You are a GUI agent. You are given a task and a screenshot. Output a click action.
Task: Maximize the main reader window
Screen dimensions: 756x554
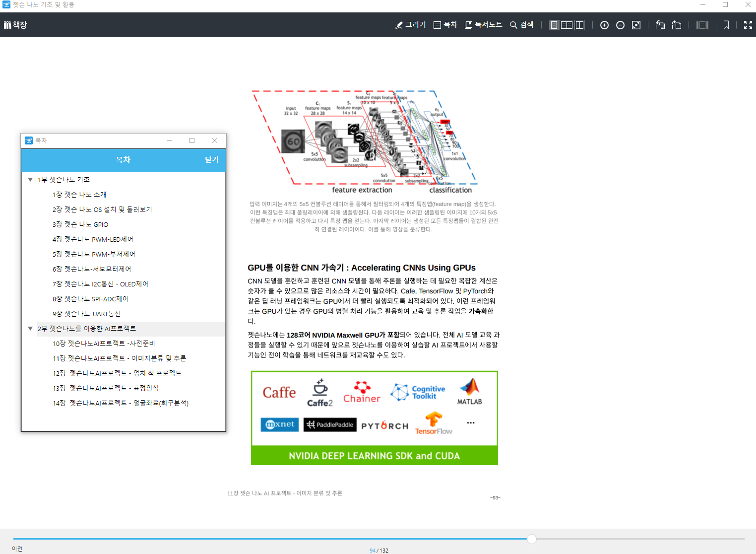725,4
